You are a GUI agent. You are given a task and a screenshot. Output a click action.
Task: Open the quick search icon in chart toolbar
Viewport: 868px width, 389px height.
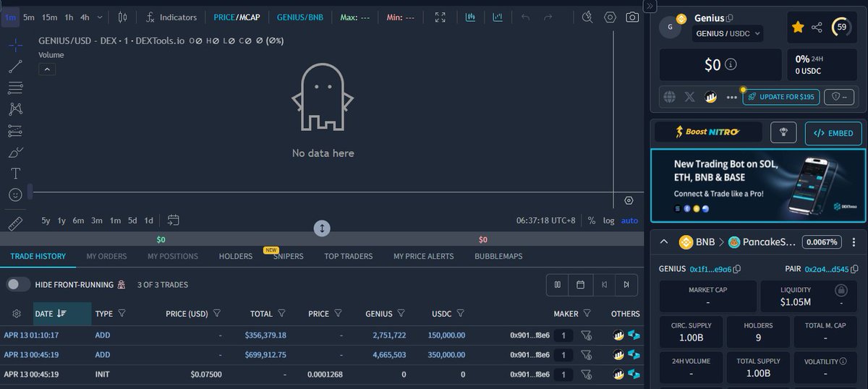(587, 17)
